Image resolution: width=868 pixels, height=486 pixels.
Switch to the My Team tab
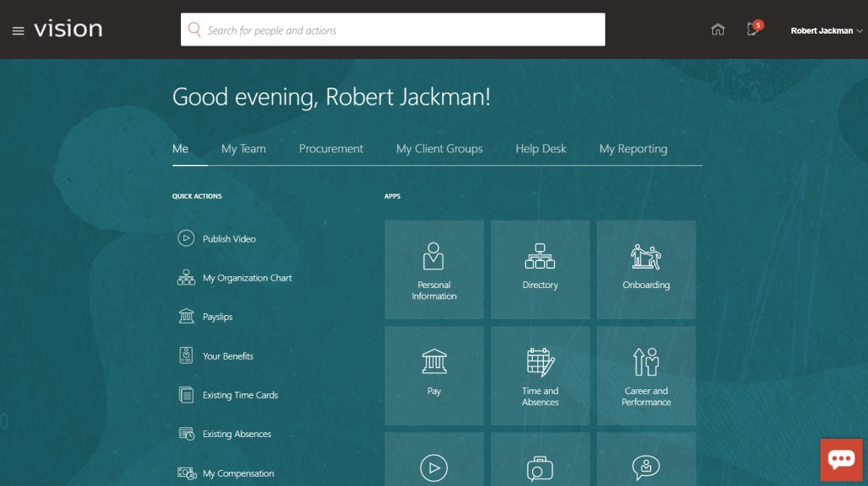(243, 149)
